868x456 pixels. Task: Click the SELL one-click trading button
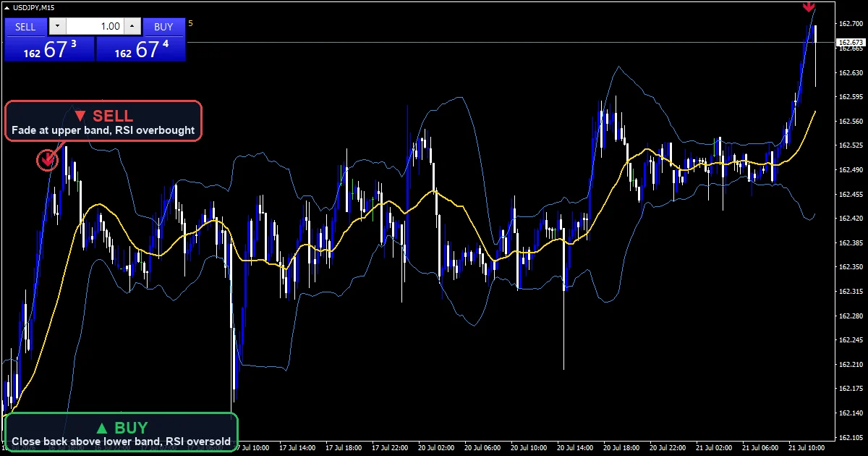coord(25,27)
